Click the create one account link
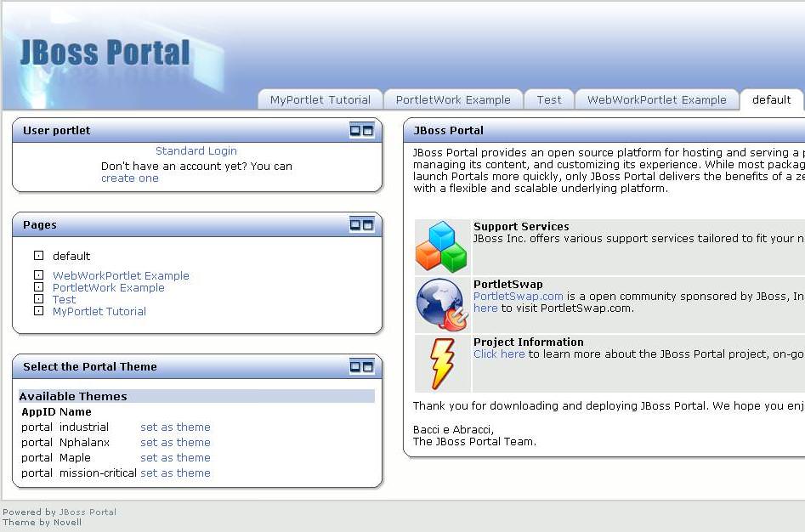805x532 pixels. coord(130,178)
